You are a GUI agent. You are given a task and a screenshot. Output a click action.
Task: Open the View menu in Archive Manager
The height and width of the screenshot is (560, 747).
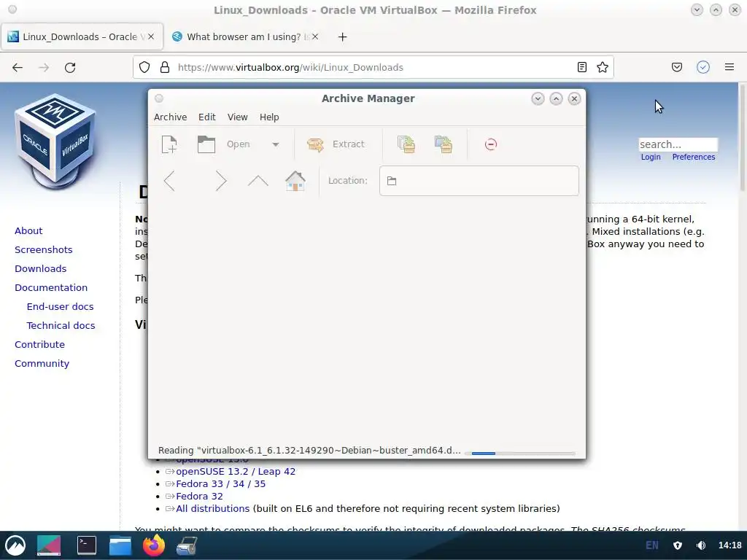point(237,117)
